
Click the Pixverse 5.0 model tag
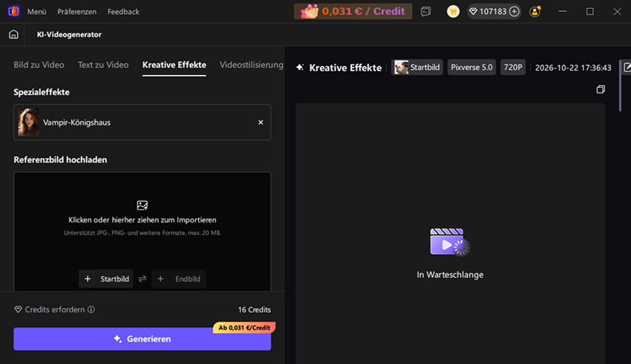pyautogui.click(x=471, y=67)
